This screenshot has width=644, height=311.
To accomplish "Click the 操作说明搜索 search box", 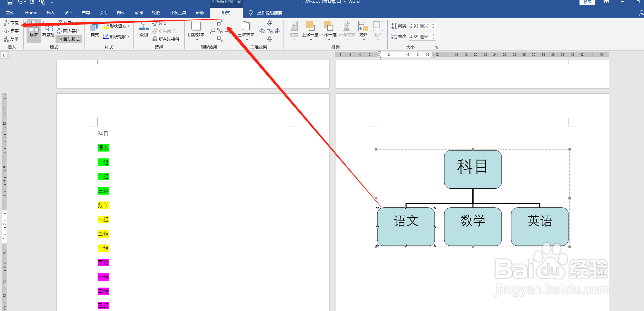I will (x=269, y=13).
